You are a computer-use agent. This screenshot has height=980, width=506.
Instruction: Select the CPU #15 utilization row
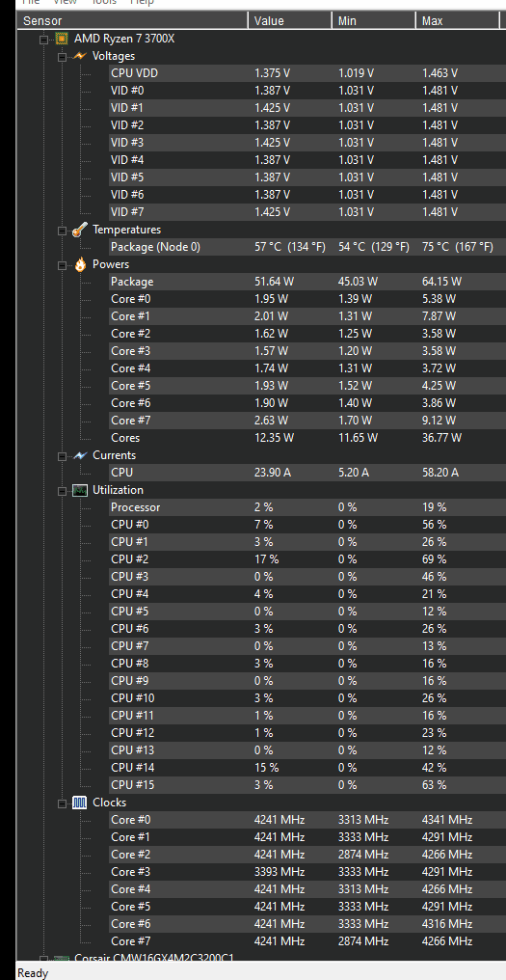coord(305,784)
